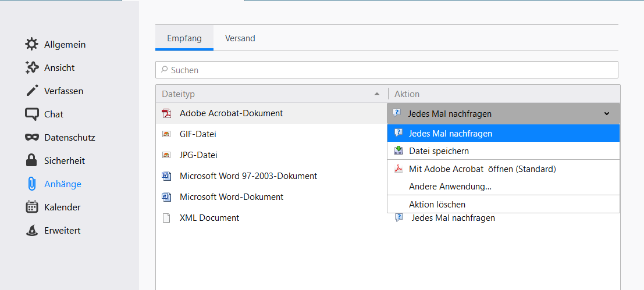Click question icon of highlighted Jedes Mal nachfragen

point(399,133)
